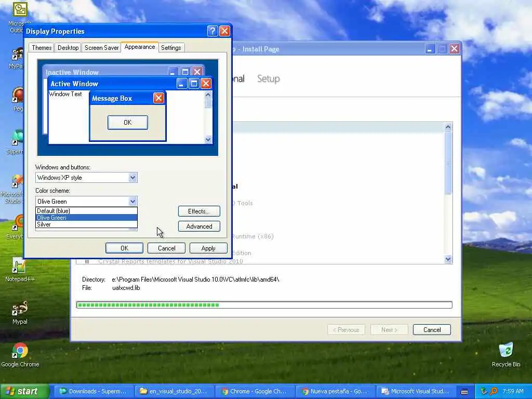Screen dimensions: 532x399
Task: Click scroll-down arrow in installer component list
Action: click(x=448, y=259)
